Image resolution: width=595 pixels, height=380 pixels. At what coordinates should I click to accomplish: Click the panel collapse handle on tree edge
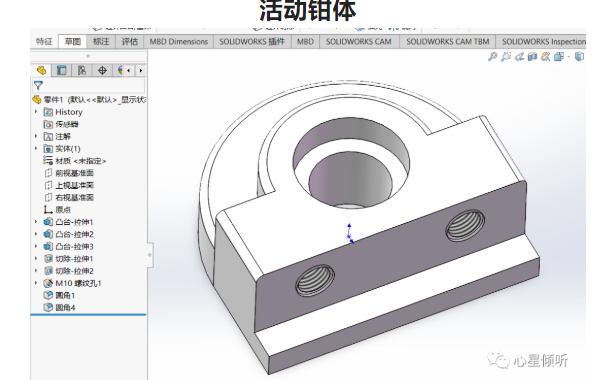click(x=150, y=255)
